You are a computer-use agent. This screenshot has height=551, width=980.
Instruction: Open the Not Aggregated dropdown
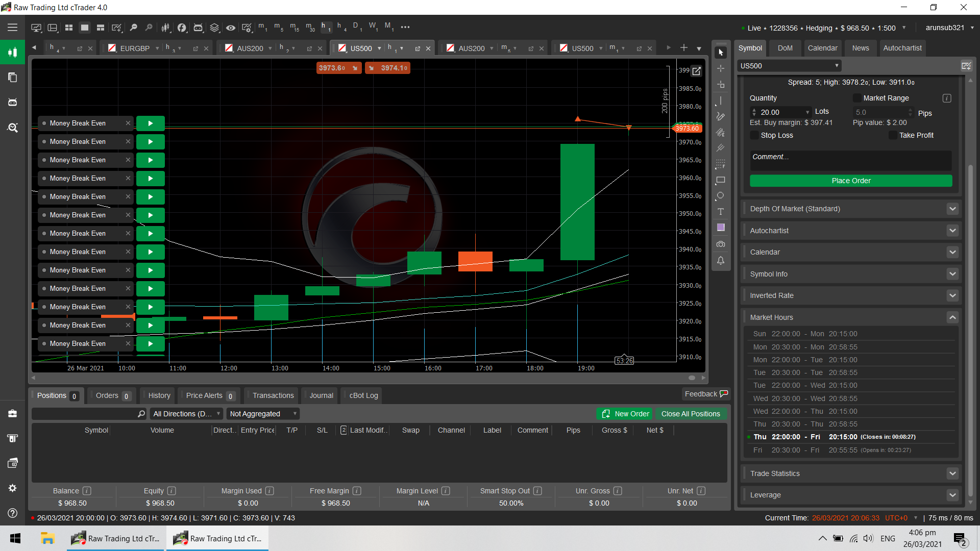pos(263,414)
